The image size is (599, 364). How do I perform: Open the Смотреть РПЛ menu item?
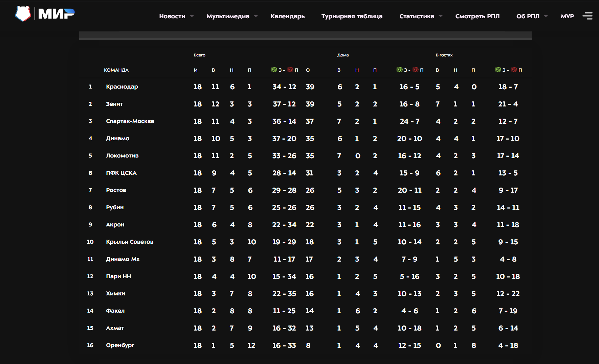pos(478,16)
